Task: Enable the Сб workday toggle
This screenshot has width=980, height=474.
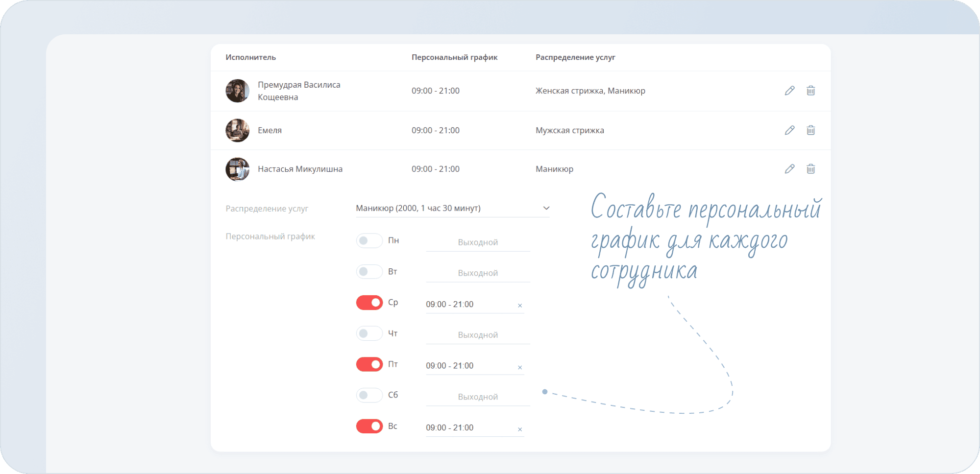Action: pos(369,395)
